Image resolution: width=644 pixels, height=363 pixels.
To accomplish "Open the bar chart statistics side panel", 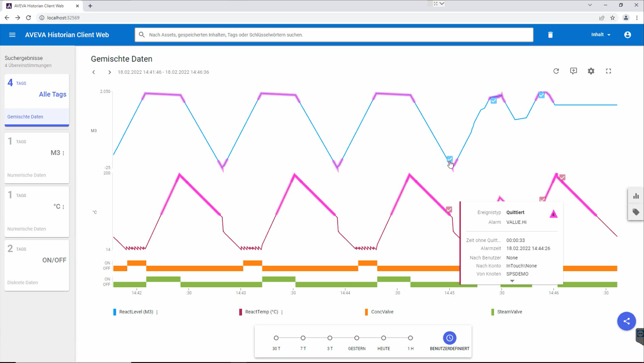I will 636,196.
